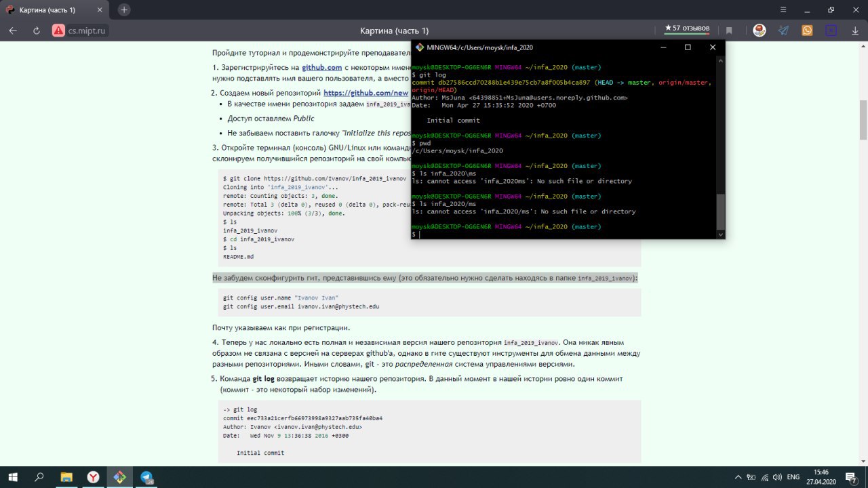Open Telegram from the taskbar
Screen dimensions: 868x488
click(146, 477)
